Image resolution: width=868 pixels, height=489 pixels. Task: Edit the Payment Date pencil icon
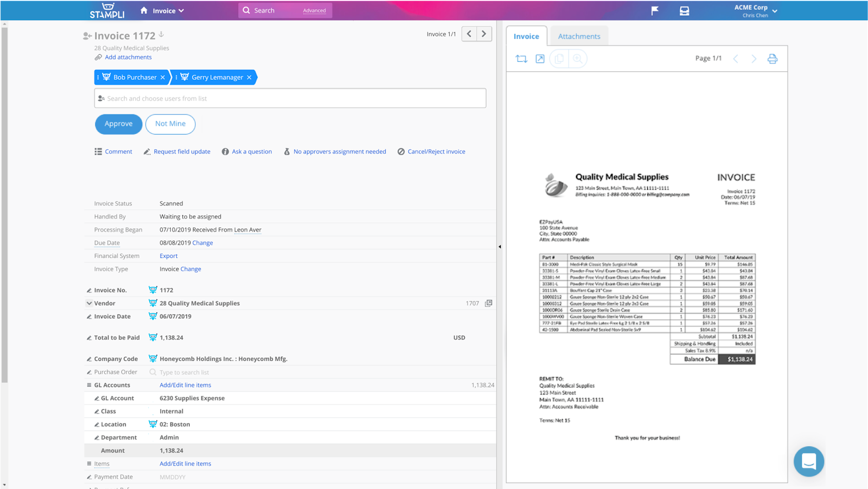point(89,477)
